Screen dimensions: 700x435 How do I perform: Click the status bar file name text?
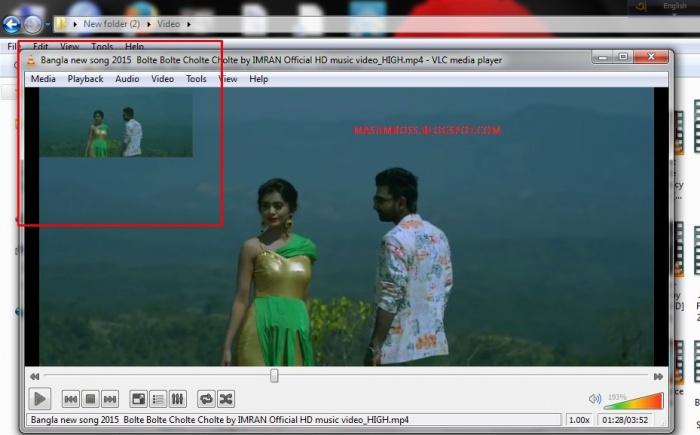pos(220,420)
